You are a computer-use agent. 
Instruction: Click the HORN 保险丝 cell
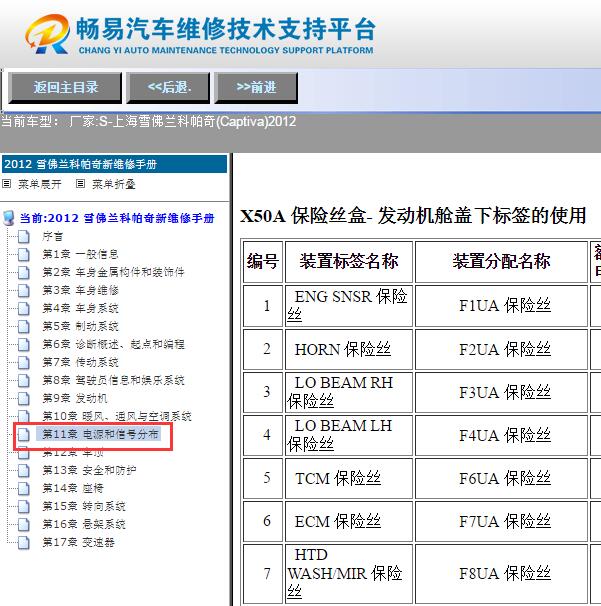(349, 349)
